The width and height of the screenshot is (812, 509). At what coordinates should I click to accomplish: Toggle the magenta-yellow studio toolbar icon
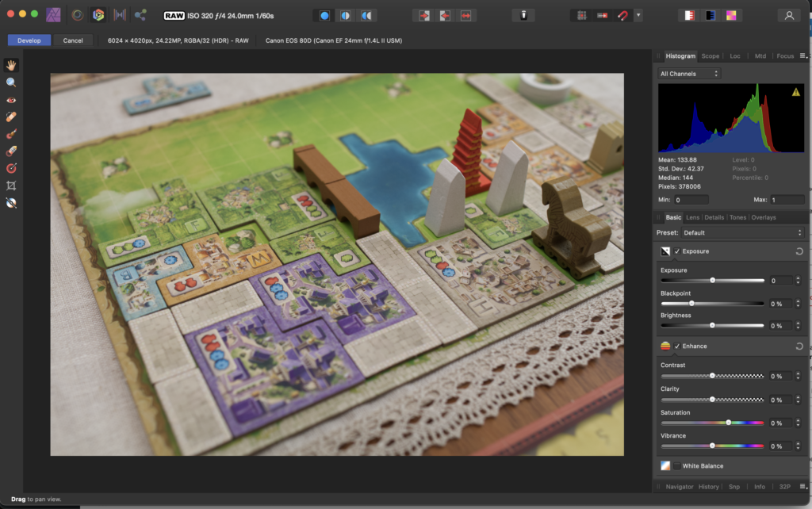point(731,16)
